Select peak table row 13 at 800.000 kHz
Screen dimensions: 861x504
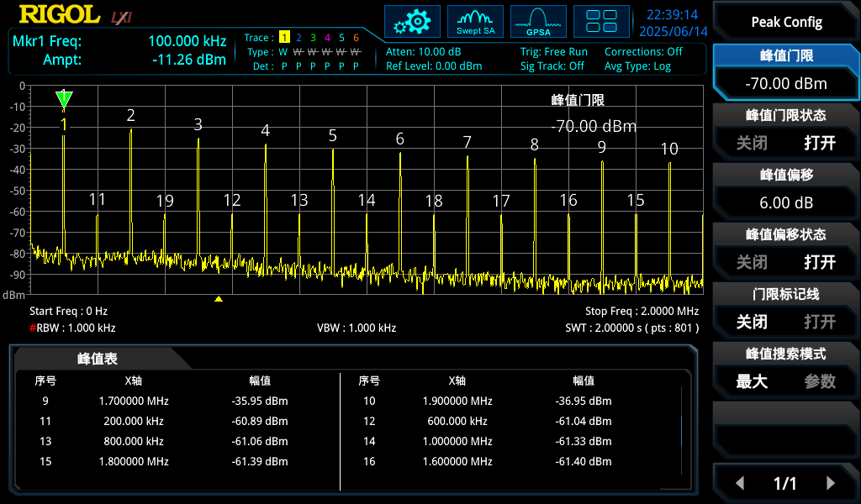[177, 441]
